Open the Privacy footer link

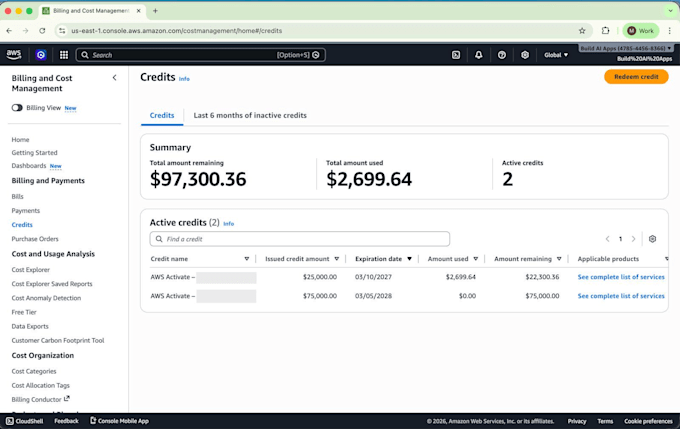coord(576,421)
